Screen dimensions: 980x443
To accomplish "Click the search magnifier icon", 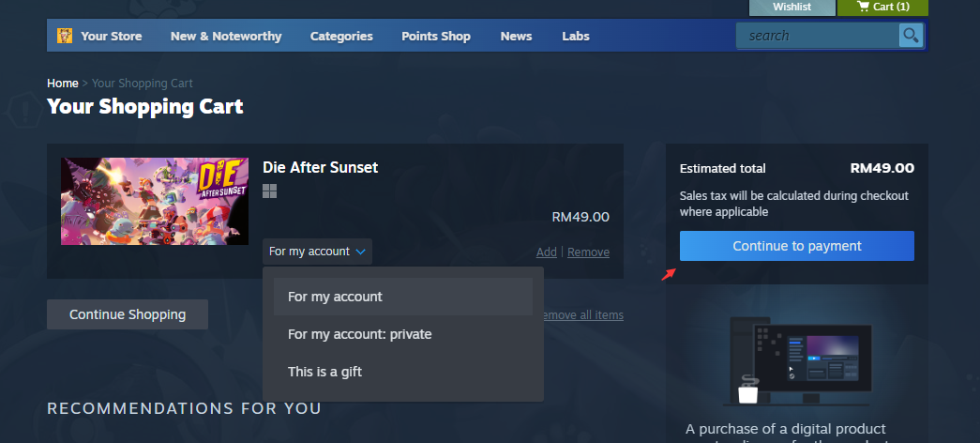I will tap(911, 35).
